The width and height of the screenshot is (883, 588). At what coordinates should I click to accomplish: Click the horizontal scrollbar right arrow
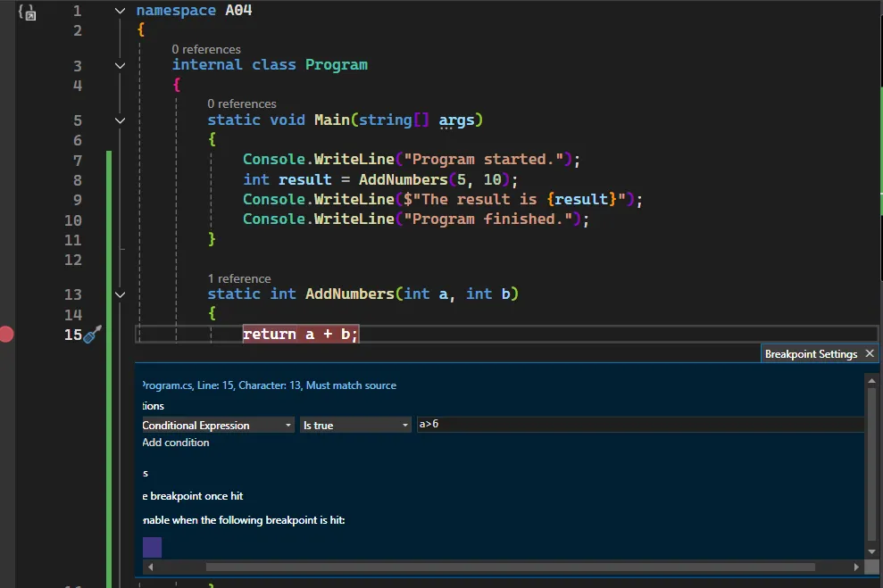[856, 567]
